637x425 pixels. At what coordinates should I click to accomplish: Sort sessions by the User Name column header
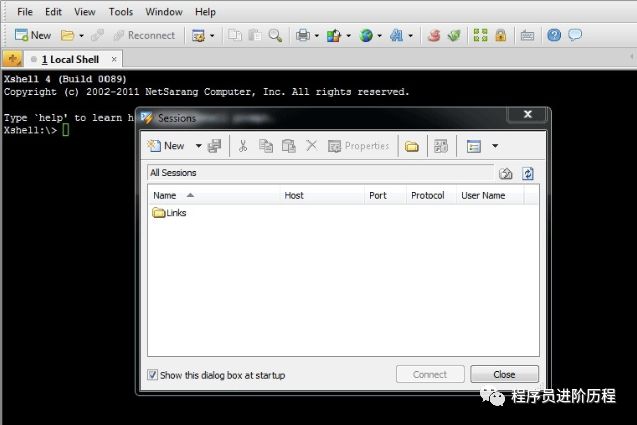pyautogui.click(x=490, y=195)
